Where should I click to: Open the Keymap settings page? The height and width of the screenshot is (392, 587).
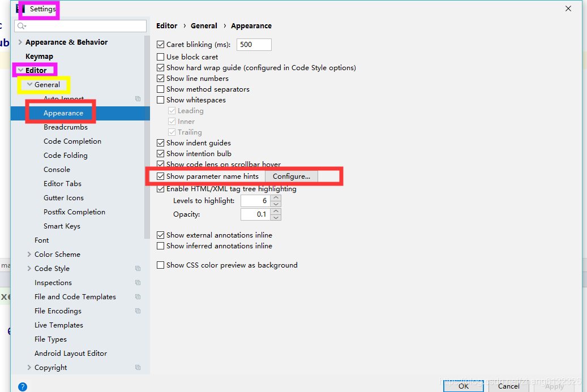click(x=39, y=57)
